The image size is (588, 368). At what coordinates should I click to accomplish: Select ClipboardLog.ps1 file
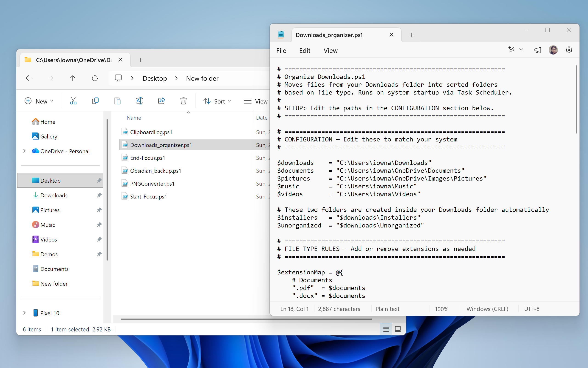coord(151,132)
